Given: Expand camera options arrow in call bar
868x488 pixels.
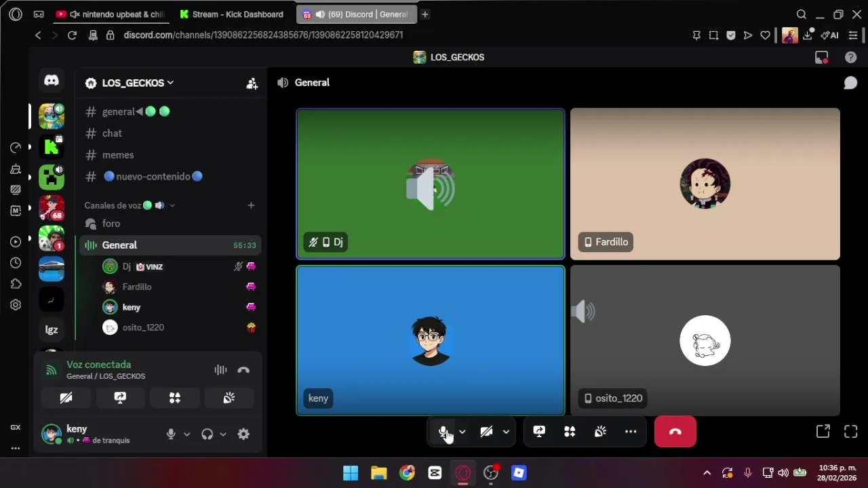Looking at the screenshot, I should pos(506,432).
